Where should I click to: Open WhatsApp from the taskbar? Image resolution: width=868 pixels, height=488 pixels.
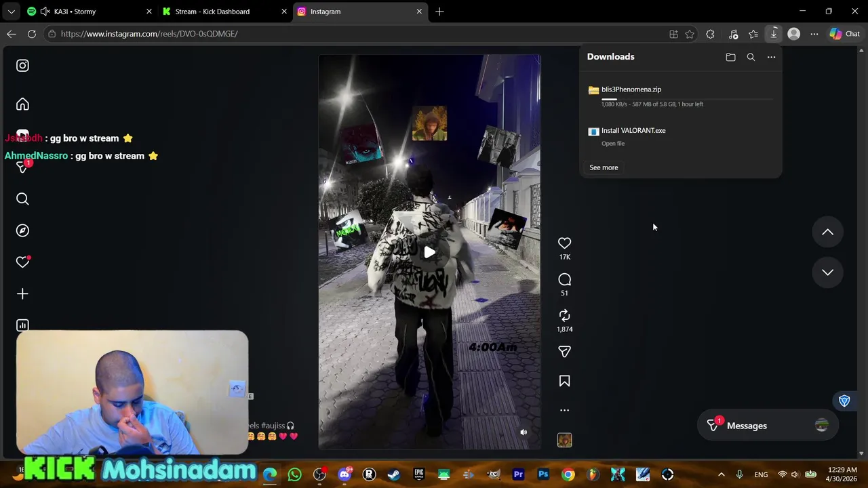(294, 474)
